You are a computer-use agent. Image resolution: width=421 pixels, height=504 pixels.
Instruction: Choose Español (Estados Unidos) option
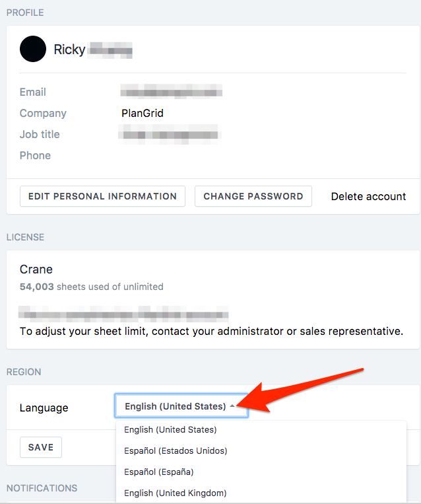tap(176, 451)
